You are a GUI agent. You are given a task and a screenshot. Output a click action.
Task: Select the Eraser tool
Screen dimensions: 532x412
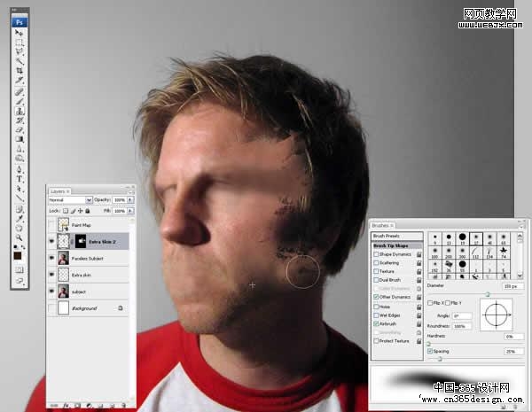(x=20, y=129)
